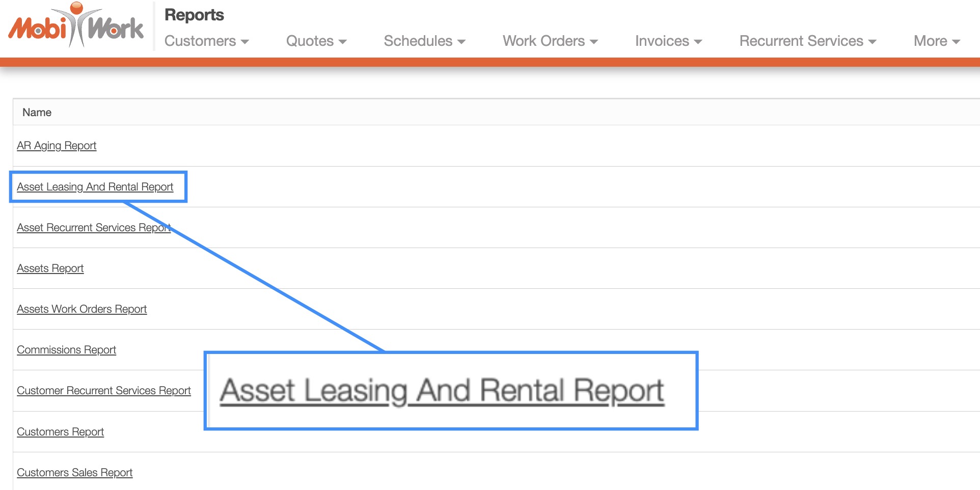Select the Assets Report link
This screenshot has height=490, width=980.
point(50,268)
